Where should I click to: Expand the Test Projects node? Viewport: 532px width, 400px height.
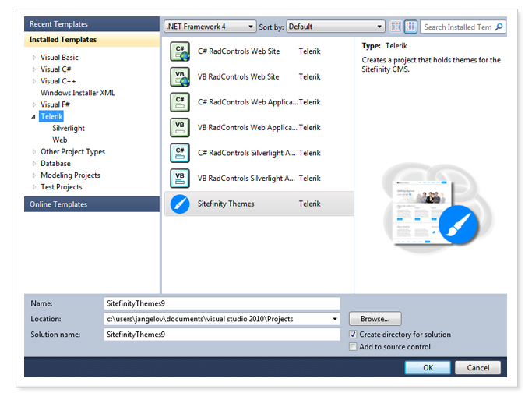click(34, 187)
